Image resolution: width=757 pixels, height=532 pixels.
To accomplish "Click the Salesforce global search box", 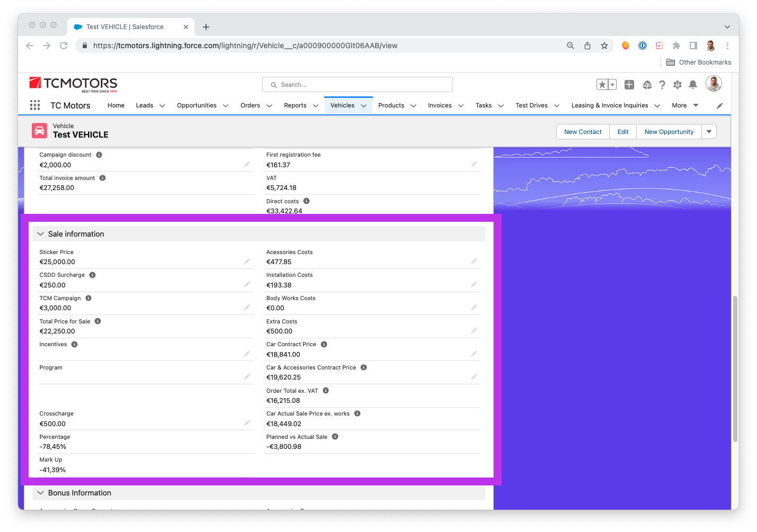I will 358,85.
